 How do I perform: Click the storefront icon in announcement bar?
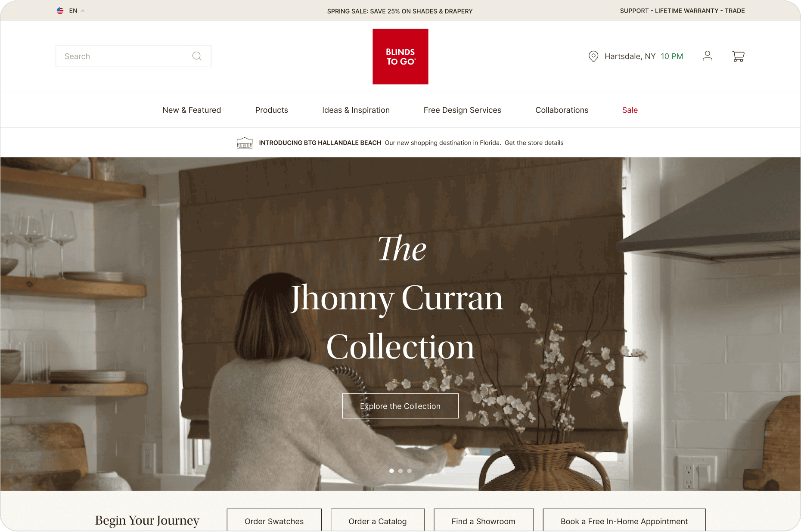245,143
